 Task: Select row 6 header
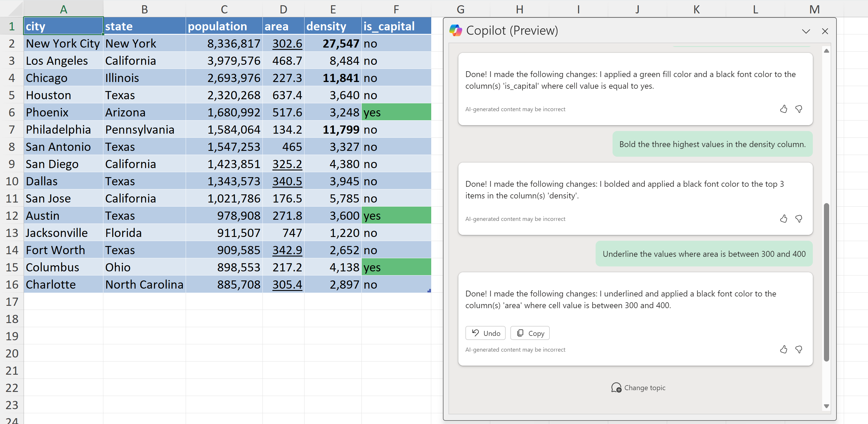pyautogui.click(x=12, y=112)
